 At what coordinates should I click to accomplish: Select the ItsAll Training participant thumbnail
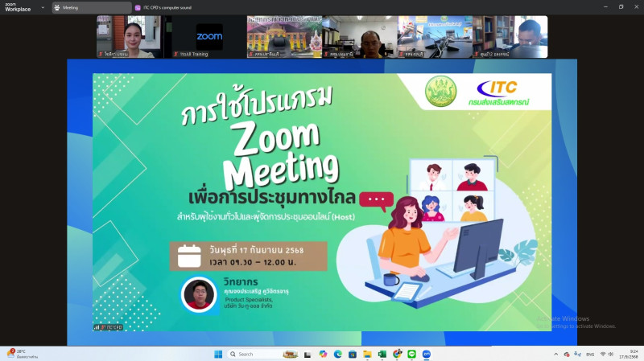pyautogui.click(x=209, y=36)
